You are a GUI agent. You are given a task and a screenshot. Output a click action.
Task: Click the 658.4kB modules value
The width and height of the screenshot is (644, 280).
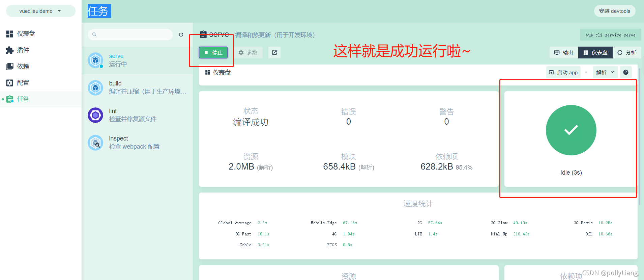tap(339, 167)
